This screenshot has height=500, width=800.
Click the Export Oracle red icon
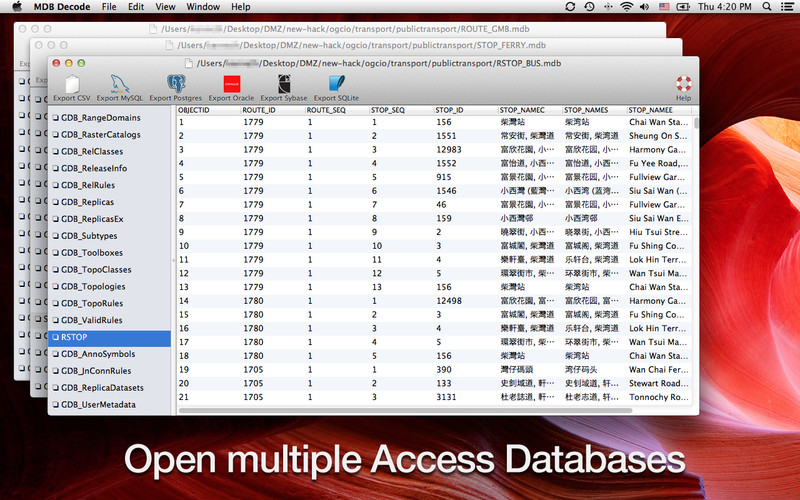click(232, 84)
